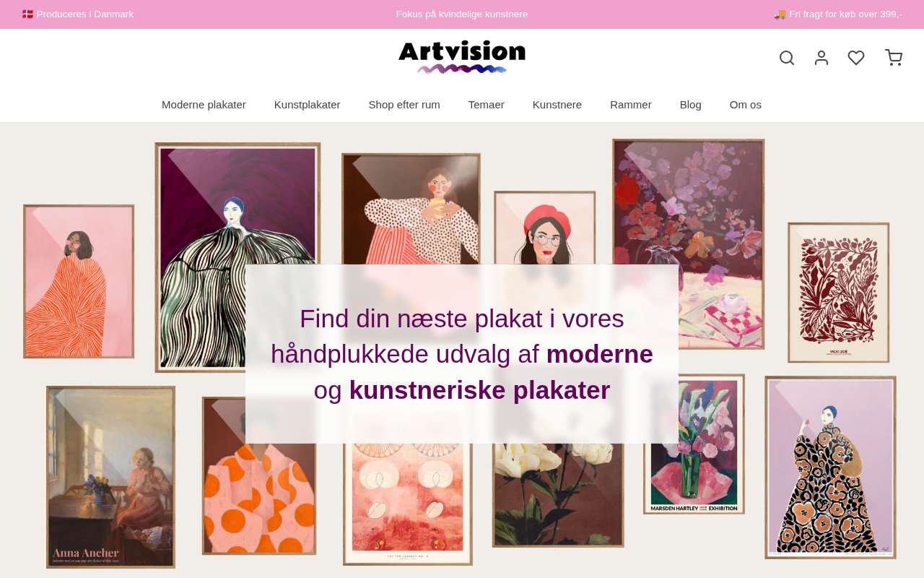Open the Kunstplakater menu
Image resolution: width=924 pixels, height=578 pixels.
point(307,105)
